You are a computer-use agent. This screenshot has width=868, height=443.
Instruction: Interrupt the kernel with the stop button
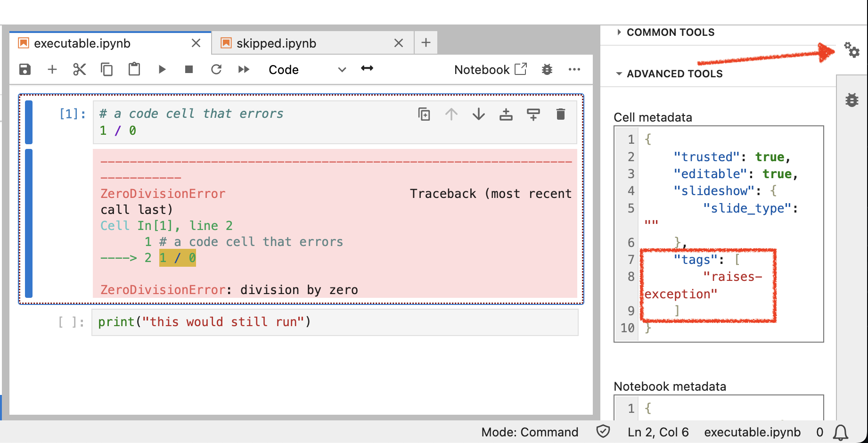coord(189,70)
